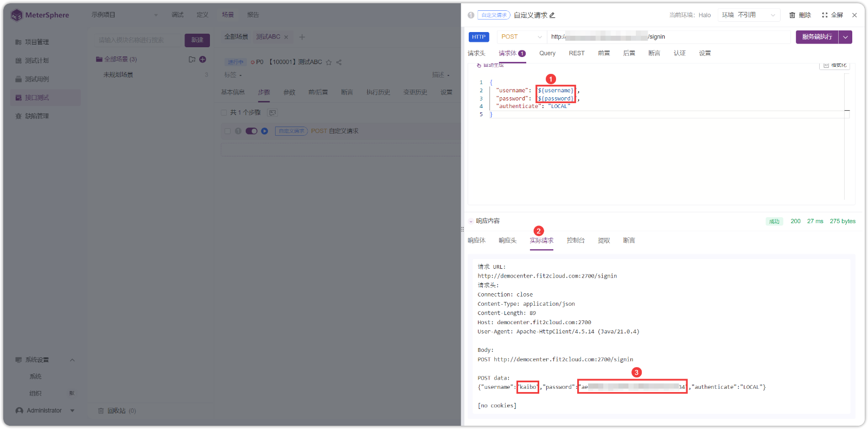868x429 pixels.
Task: Click the edit pencil beside 自定义请求 title
Action: tap(552, 15)
